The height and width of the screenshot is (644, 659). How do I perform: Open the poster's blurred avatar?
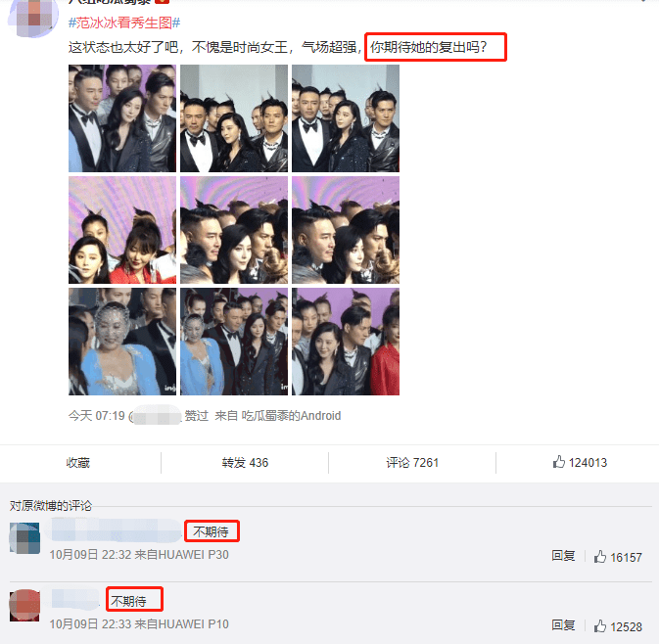point(34,18)
